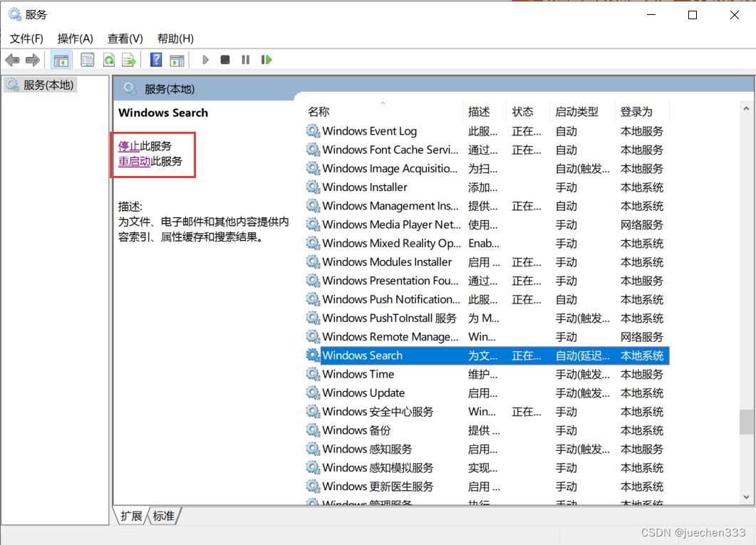756x545 pixels.
Task: Open the 帮助(H) menu
Action: pos(175,38)
